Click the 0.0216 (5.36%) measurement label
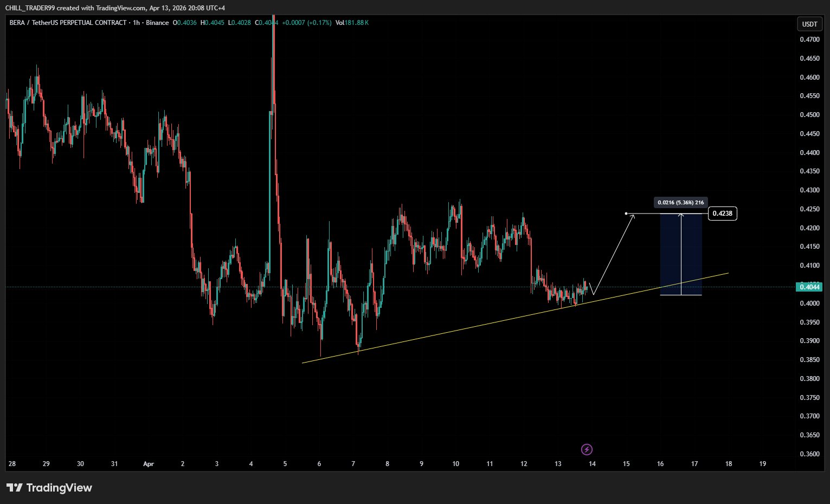 pos(680,203)
